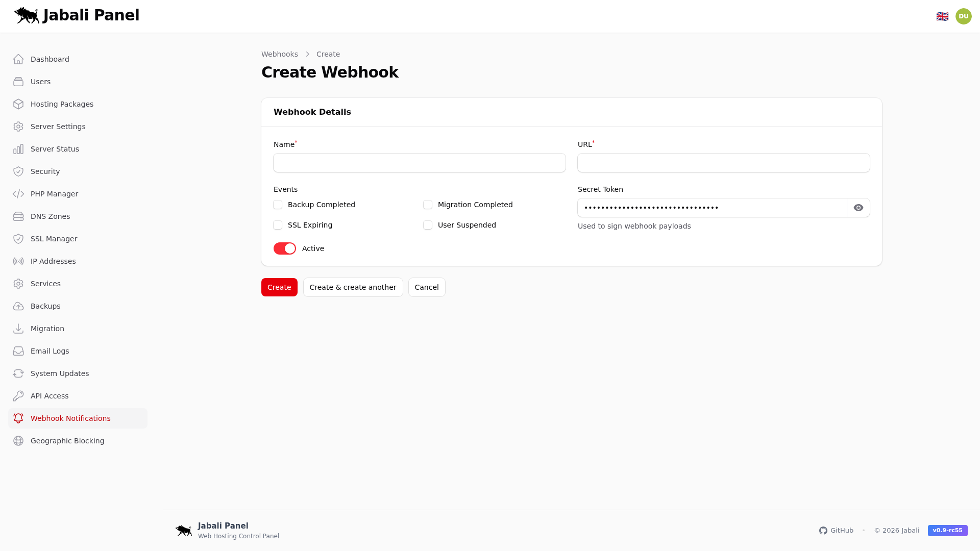Navigate to Webhooks via breadcrumb link

coord(280,54)
